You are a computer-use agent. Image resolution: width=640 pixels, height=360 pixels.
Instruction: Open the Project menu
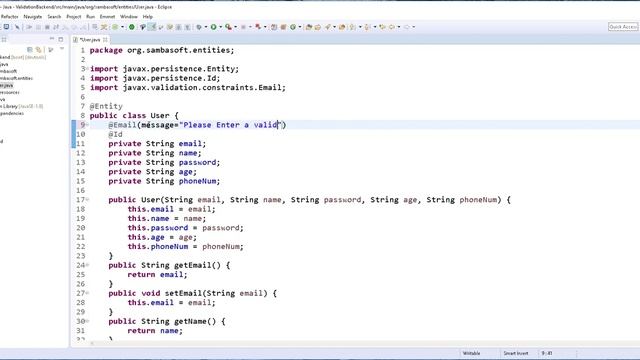coord(73,17)
